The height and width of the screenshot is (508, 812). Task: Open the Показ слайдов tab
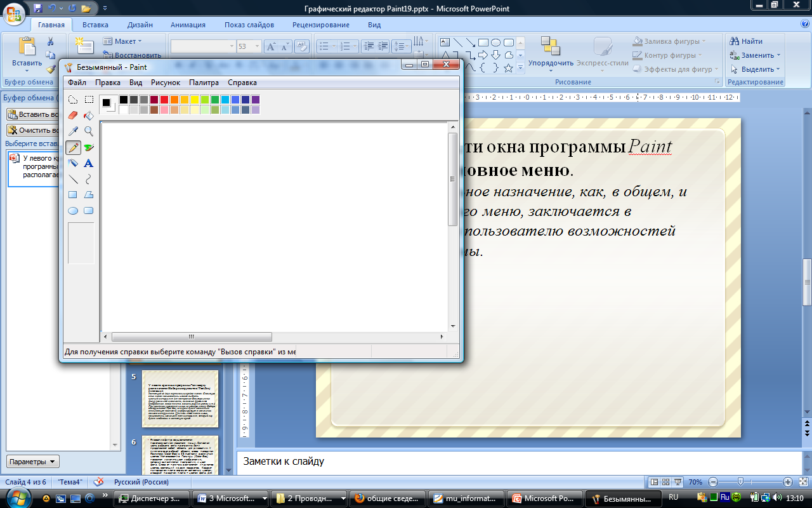coord(249,25)
